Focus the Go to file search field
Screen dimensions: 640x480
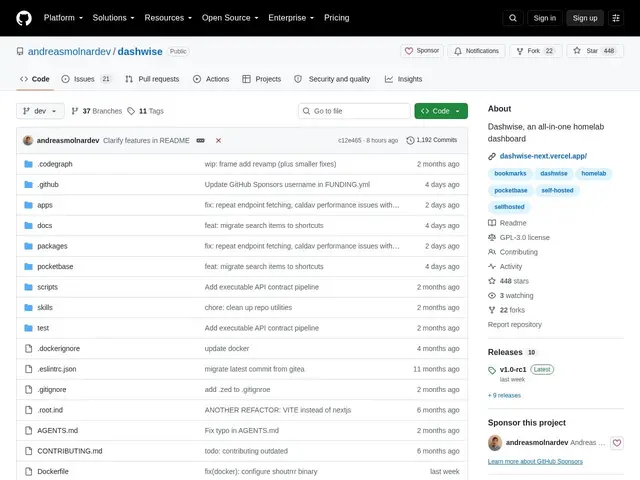pos(354,111)
